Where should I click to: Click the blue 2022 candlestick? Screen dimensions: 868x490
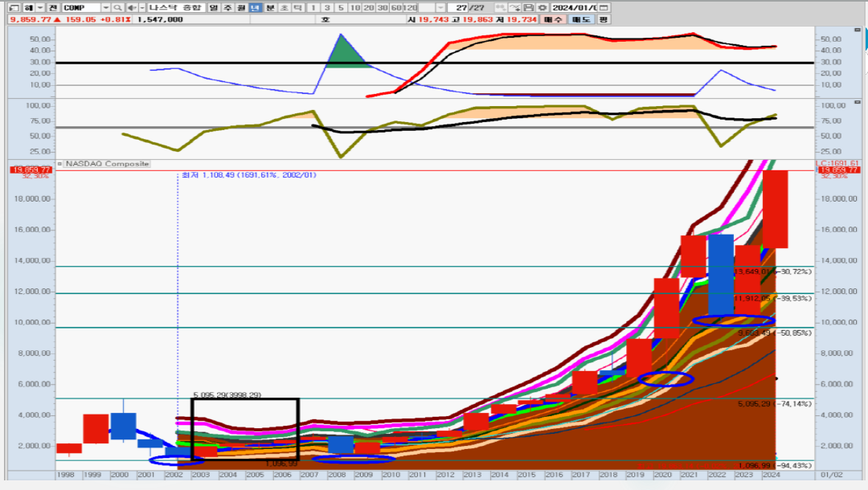tap(721, 275)
